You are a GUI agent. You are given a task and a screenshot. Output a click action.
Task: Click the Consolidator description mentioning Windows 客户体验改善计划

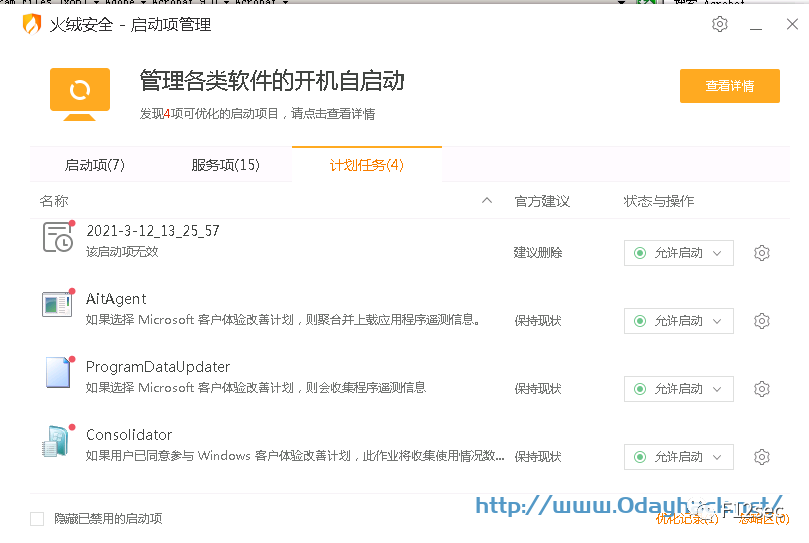coord(295,455)
